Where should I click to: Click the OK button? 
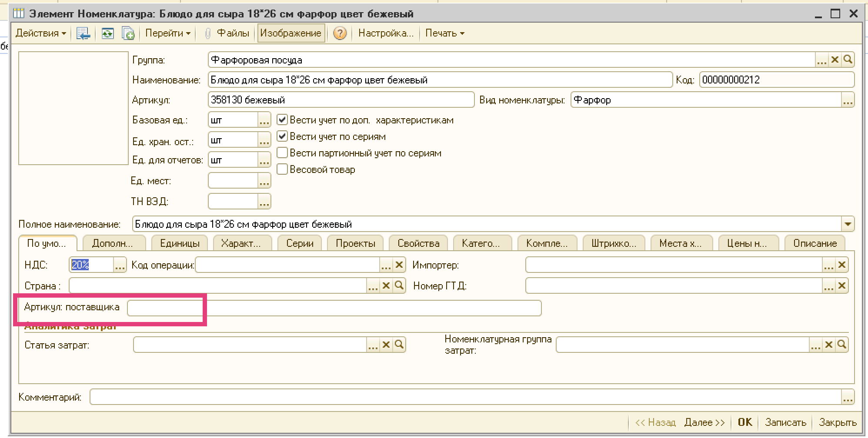(x=744, y=422)
